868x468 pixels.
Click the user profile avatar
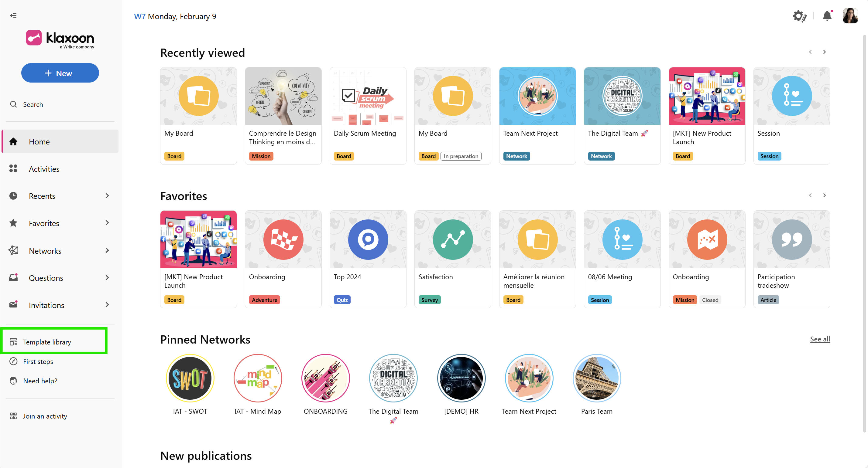pos(850,16)
